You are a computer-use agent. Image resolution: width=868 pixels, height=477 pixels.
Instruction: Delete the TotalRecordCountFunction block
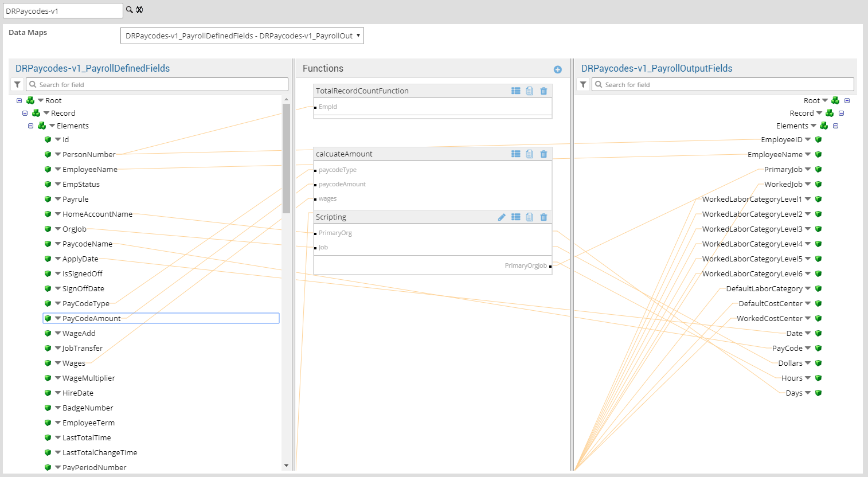[x=544, y=91]
